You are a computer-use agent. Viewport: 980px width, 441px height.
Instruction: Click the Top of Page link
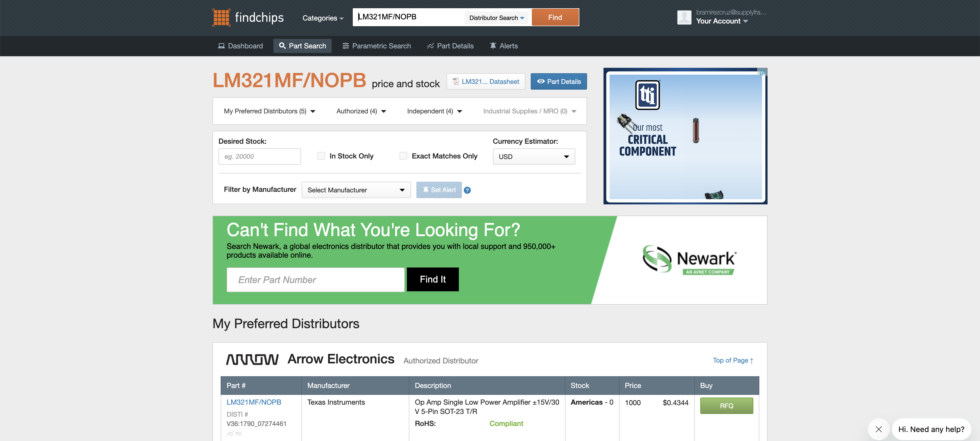click(733, 360)
